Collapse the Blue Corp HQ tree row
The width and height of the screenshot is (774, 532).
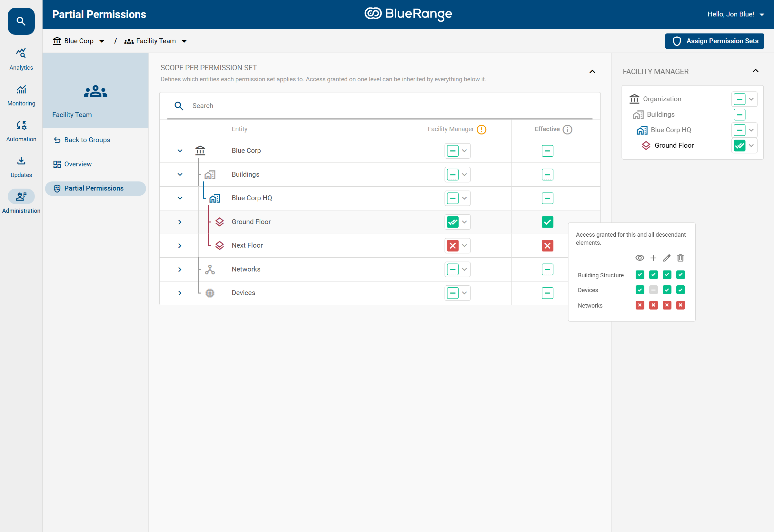180,198
